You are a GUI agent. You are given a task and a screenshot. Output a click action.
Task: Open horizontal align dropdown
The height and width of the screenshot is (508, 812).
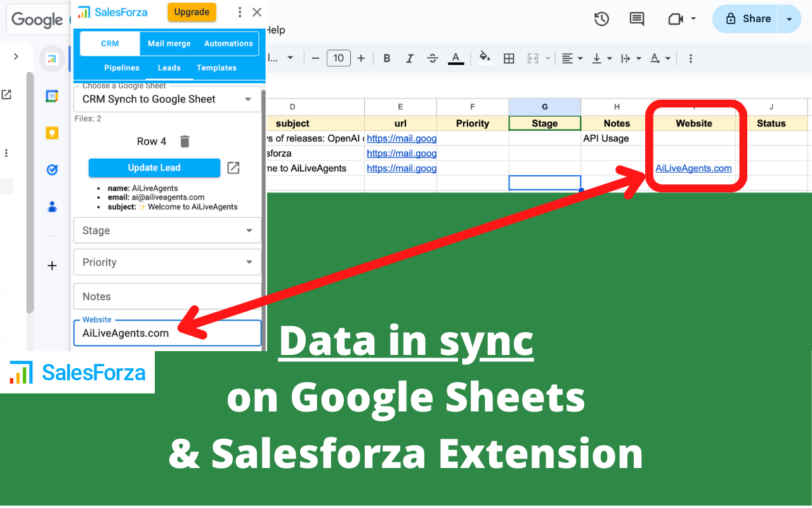tap(572, 58)
